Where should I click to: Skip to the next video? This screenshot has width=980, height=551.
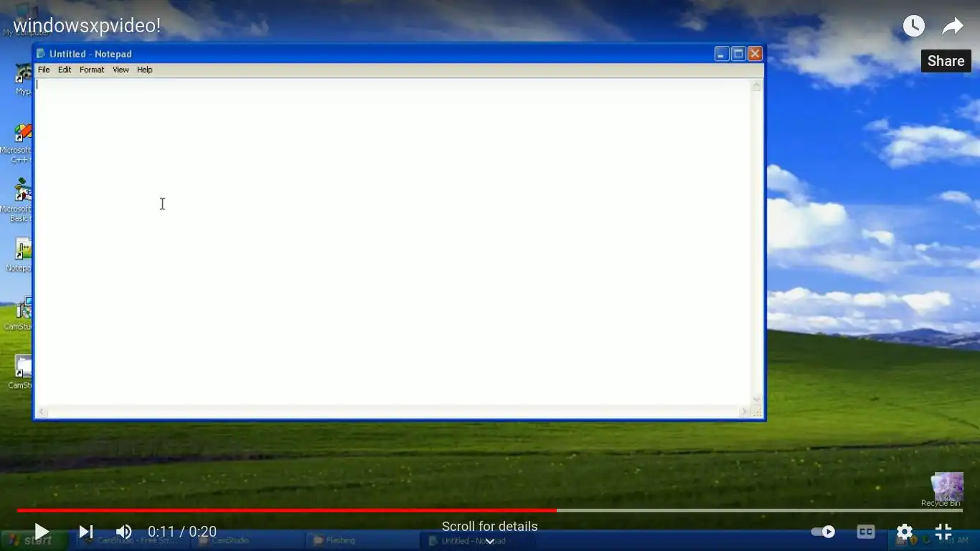click(86, 532)
